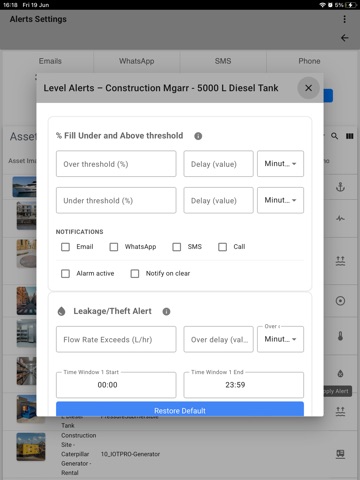Focus the Over delay value field
Screen dimensions: 360x480
click(218, 339)
